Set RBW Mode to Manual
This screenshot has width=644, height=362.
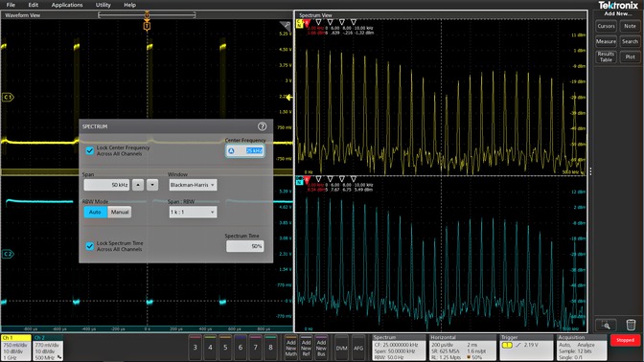(120, 213)
